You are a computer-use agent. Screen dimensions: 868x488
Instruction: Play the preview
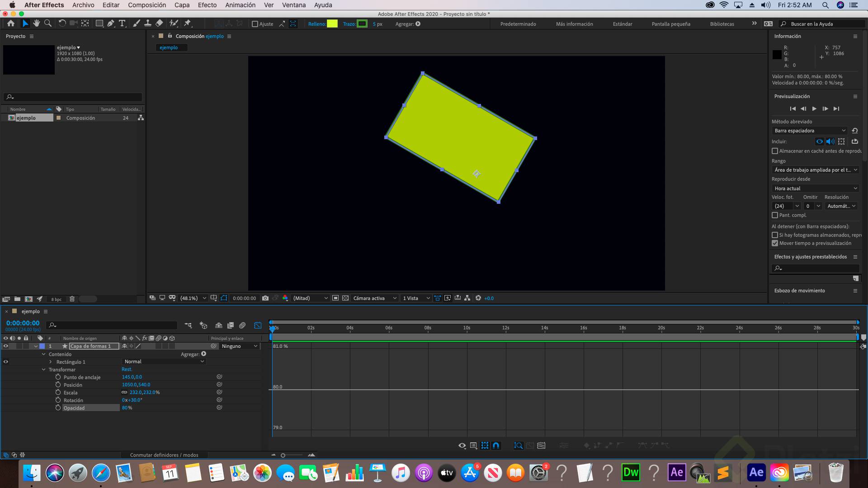click(814, 108)
